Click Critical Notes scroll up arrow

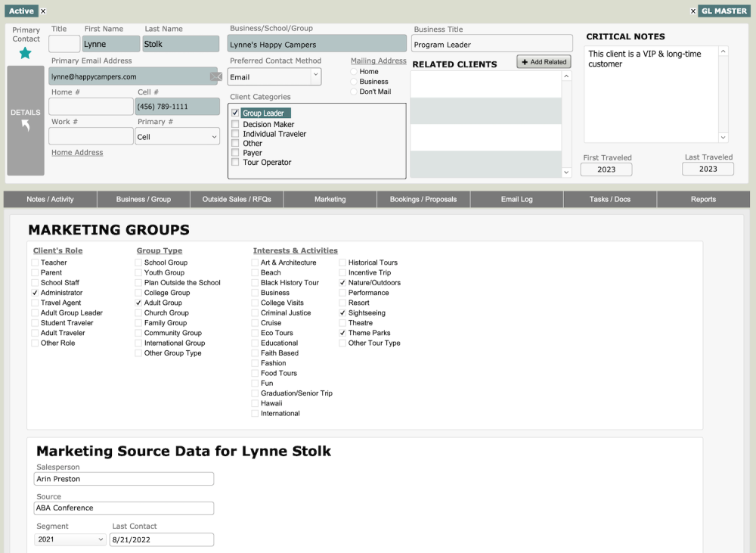[723, 51]
